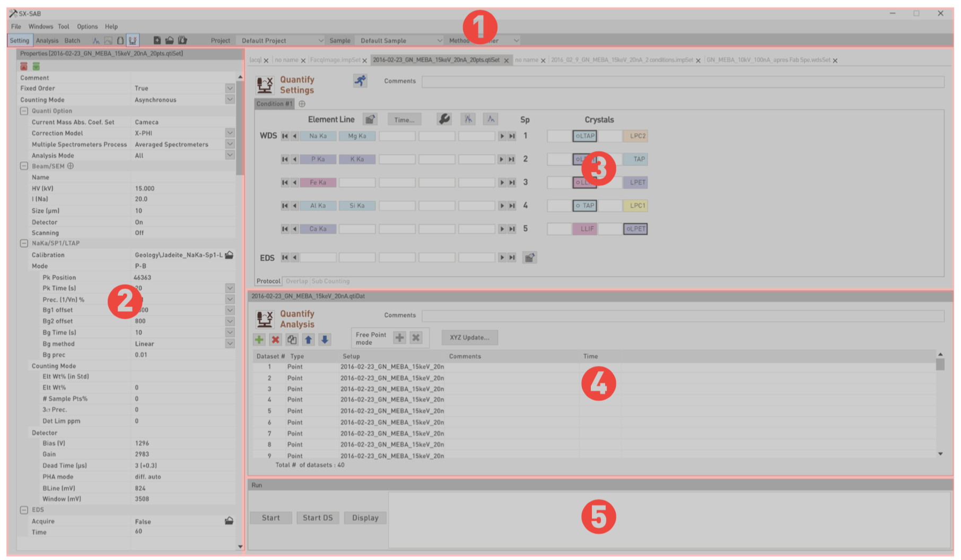
Task: Select the LLIF crystal on spectrometer 5
Action: point(584,229)
